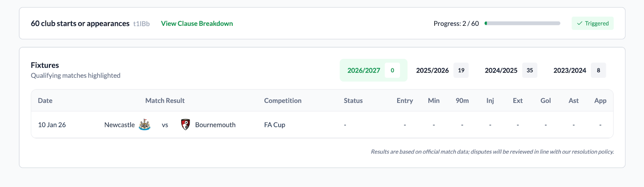Switch to the 2023/2024 season tab
This screenshot has width=644, height=187.
pyautogui.click(x=570, y=71)
